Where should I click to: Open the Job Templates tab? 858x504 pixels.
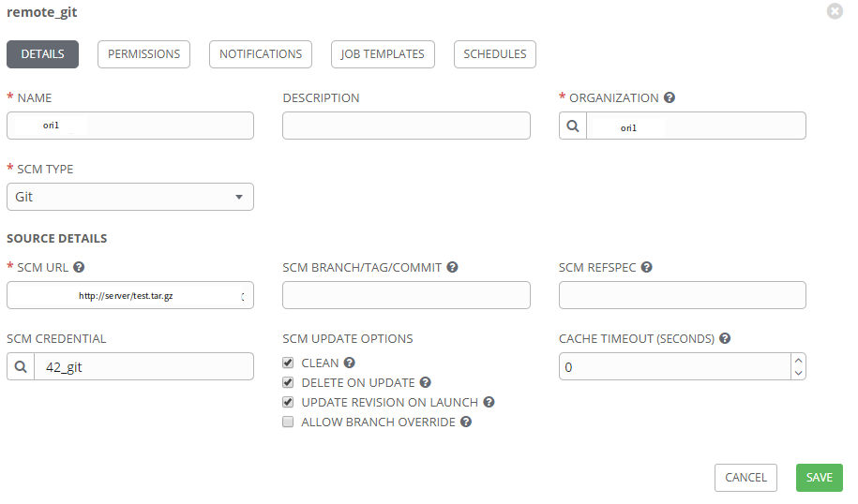(383, 54)
